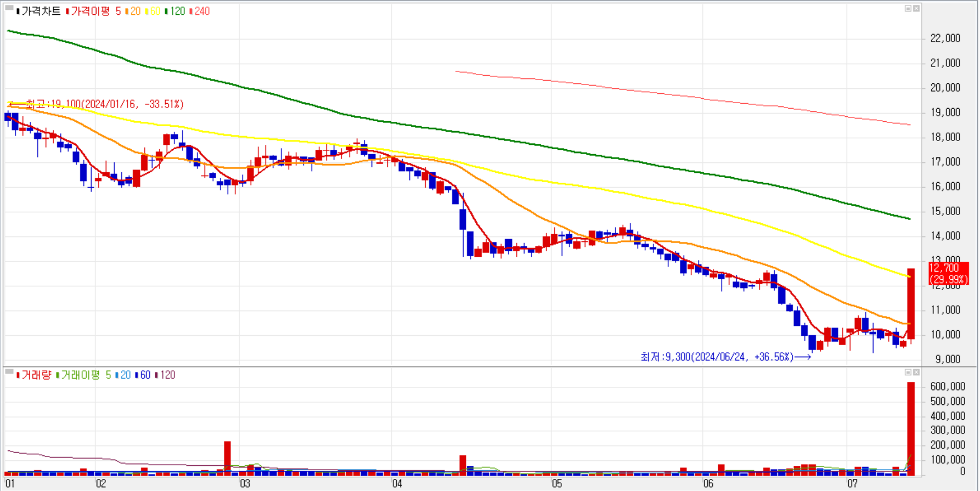The image size is (980, 491).
Task: Close the price chart pane
Action: [916, 8]
